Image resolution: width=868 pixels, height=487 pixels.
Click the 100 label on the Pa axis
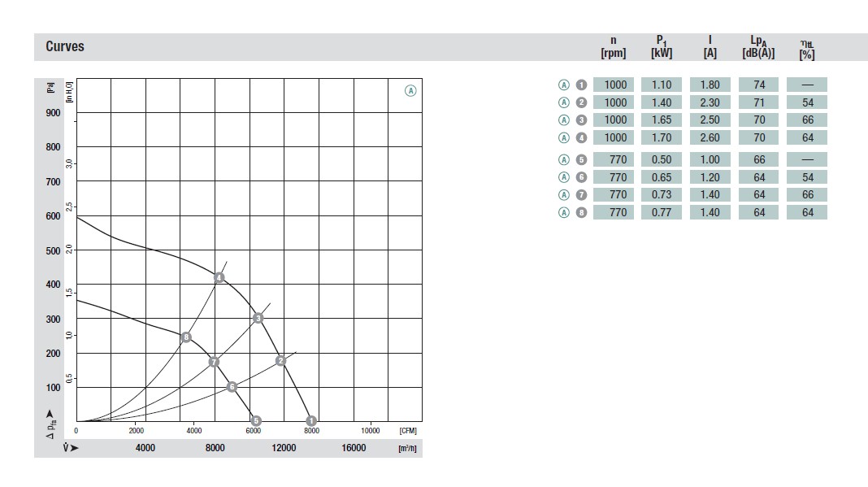click(53, 388)
